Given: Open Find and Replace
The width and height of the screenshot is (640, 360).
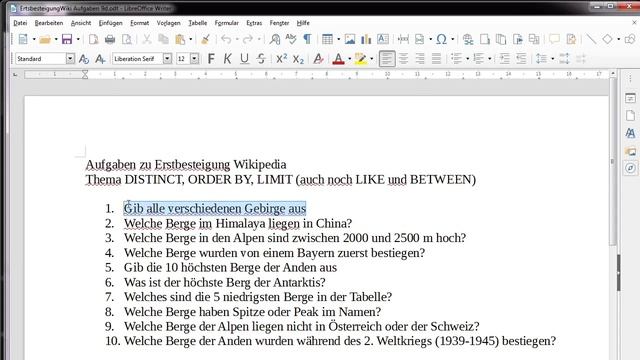Looking at the screenshot, I should pyautogui.click(x=275, y=39).
